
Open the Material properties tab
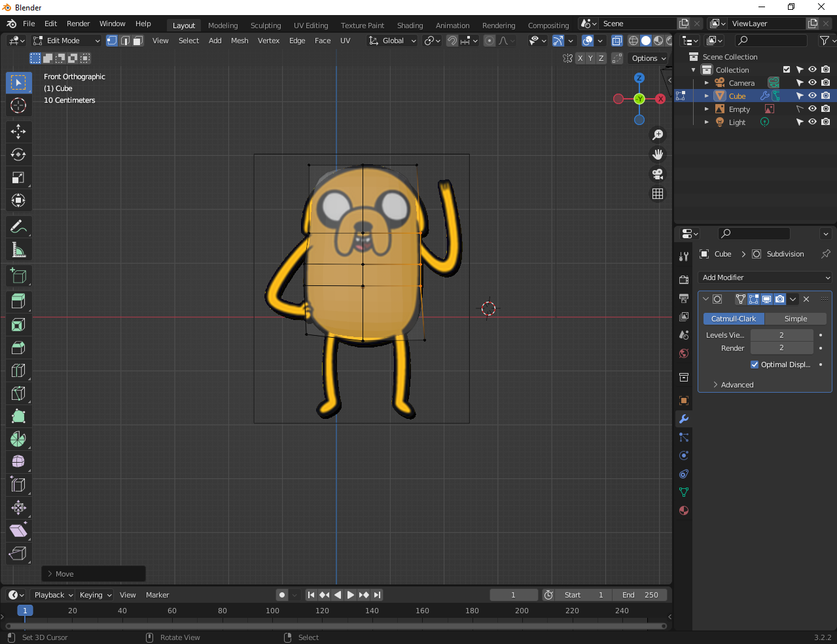coord(684,510)
